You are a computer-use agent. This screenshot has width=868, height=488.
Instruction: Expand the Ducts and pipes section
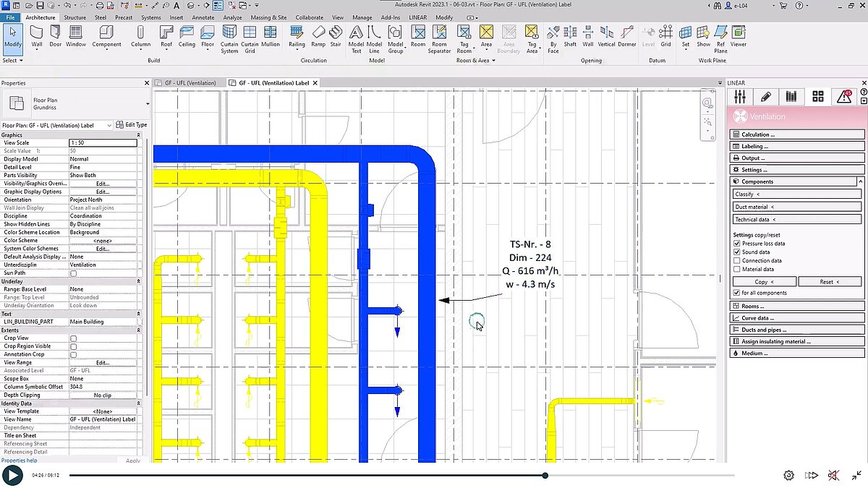coord(797,330)
